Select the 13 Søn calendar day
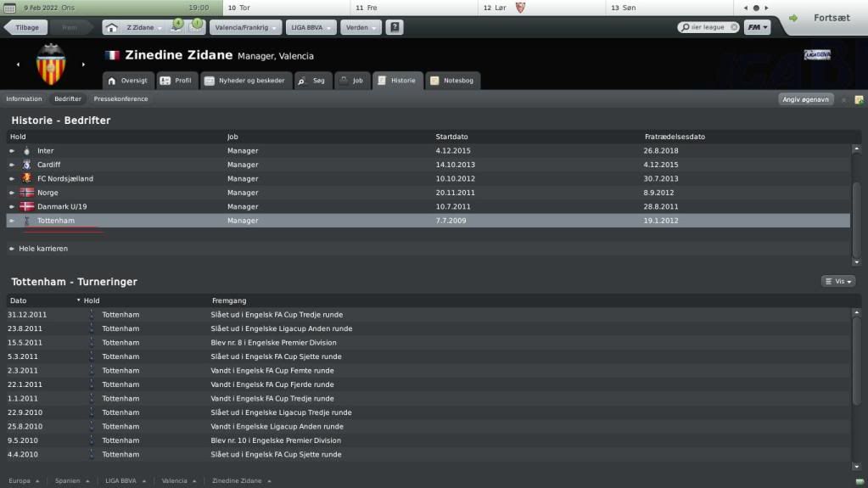This screenshot has height=488, width=868. tap(669, 8)
